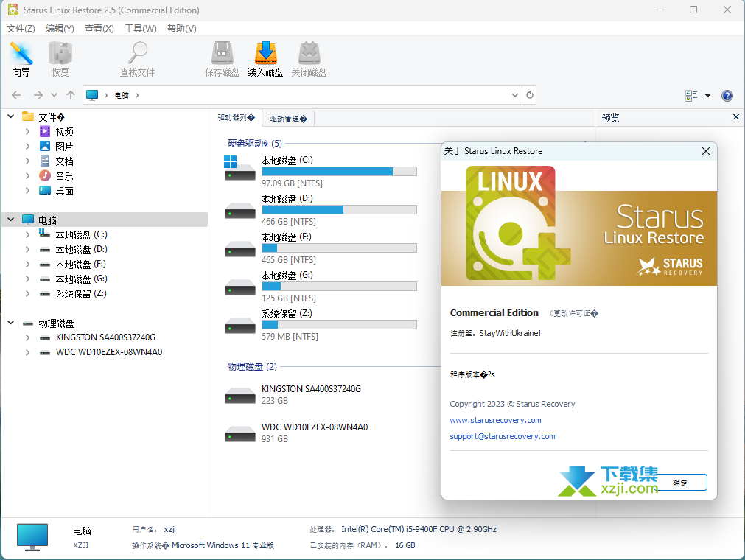Open the File (文件) menu
745x560 pixels.
(x=21, y=29)
